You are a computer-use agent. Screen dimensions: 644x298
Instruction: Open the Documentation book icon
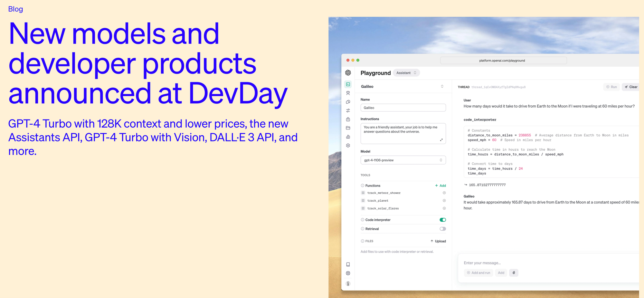[x=348, y=264]
